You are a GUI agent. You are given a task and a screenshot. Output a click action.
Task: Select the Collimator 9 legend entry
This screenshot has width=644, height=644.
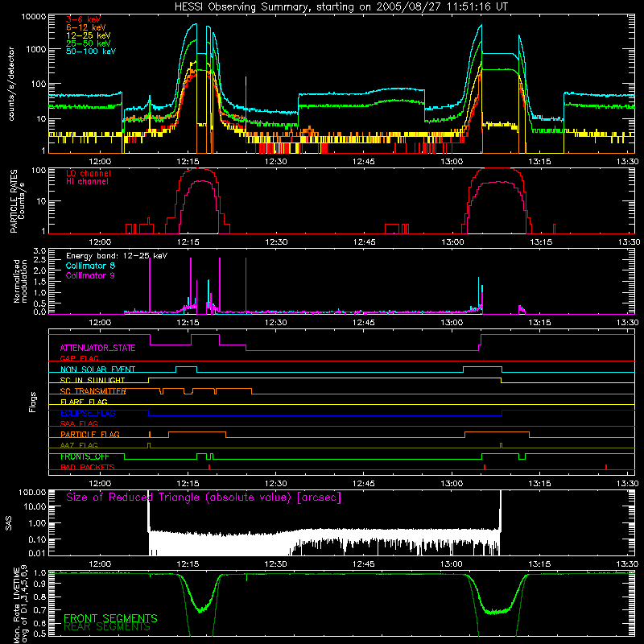click(x=90, y=275)
